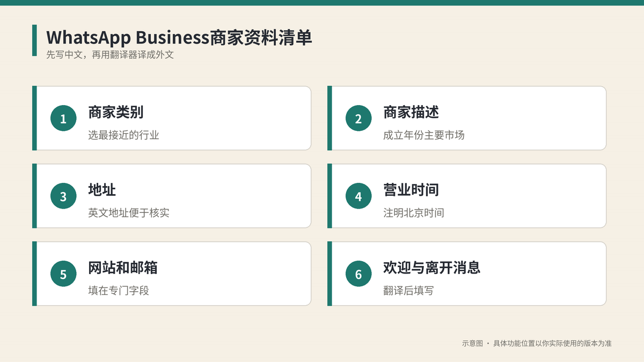Select the 欢迎与离开消息 card heading
Screen dimensions: 644x362
click(432, 268)
